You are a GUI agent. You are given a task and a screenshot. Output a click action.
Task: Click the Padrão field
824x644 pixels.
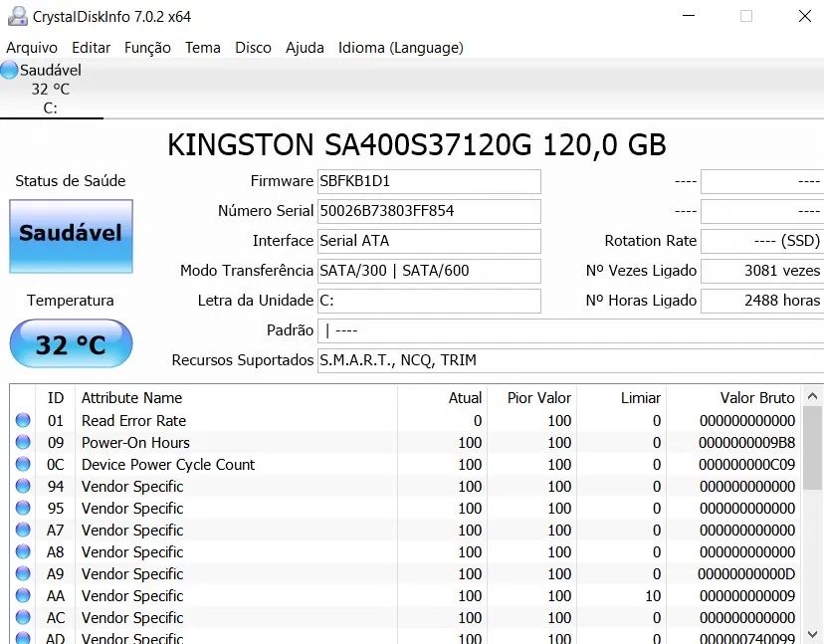click(570, 330)
